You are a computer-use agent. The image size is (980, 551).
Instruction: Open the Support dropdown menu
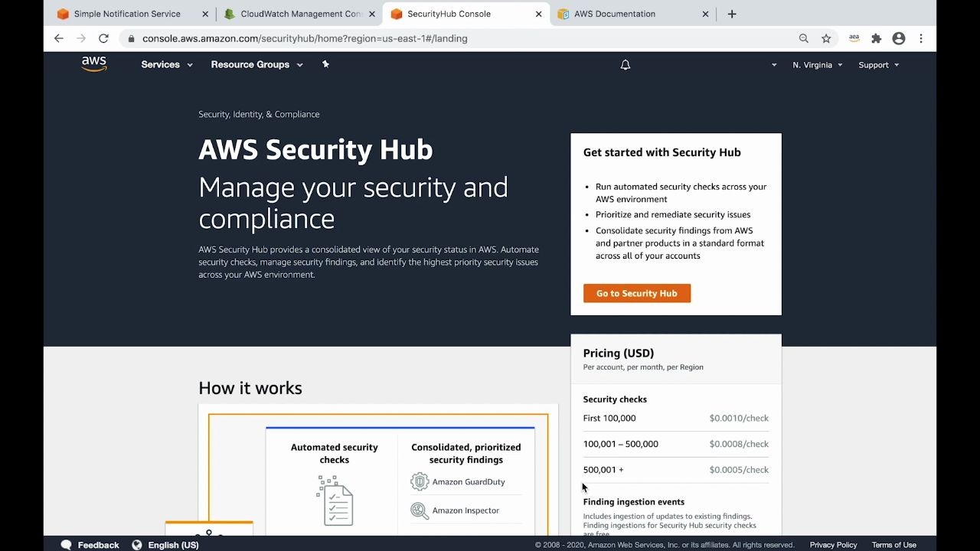(x=879, y=65)
